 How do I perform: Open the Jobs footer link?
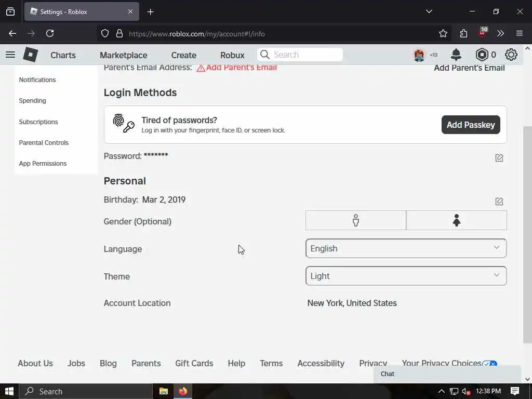coord(76,363)
